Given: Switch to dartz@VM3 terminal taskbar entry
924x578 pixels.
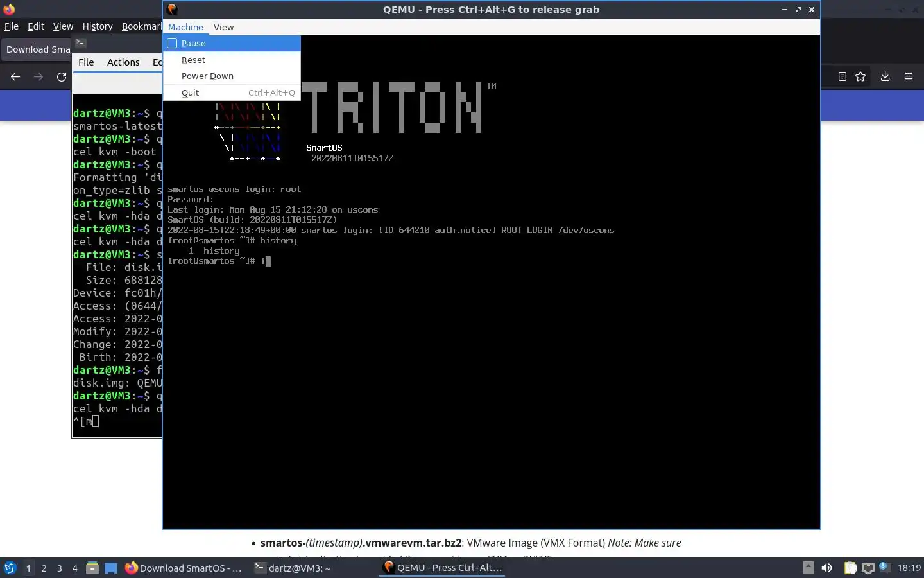Looking at the screenshot, I should [x=293, y=568].
